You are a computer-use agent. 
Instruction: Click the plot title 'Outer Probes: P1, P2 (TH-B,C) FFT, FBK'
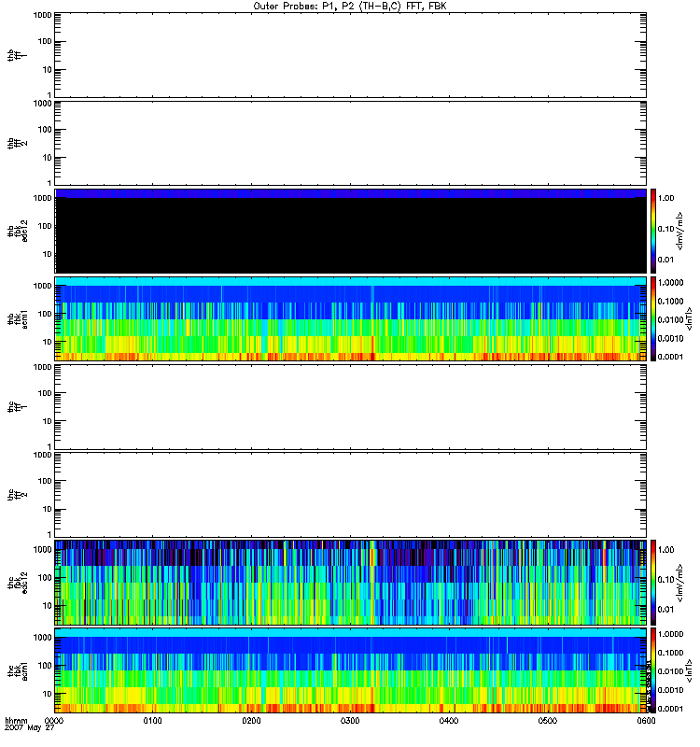click(350, 7)
